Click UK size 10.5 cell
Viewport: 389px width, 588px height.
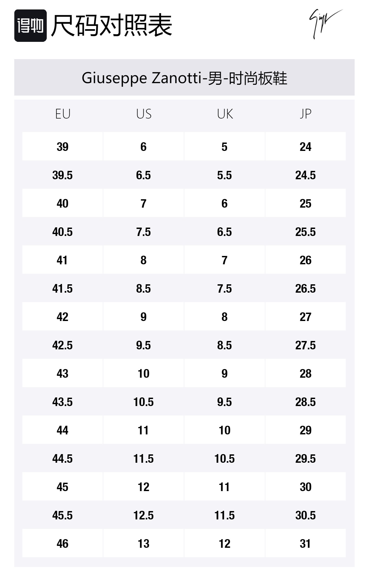[224, 459]
